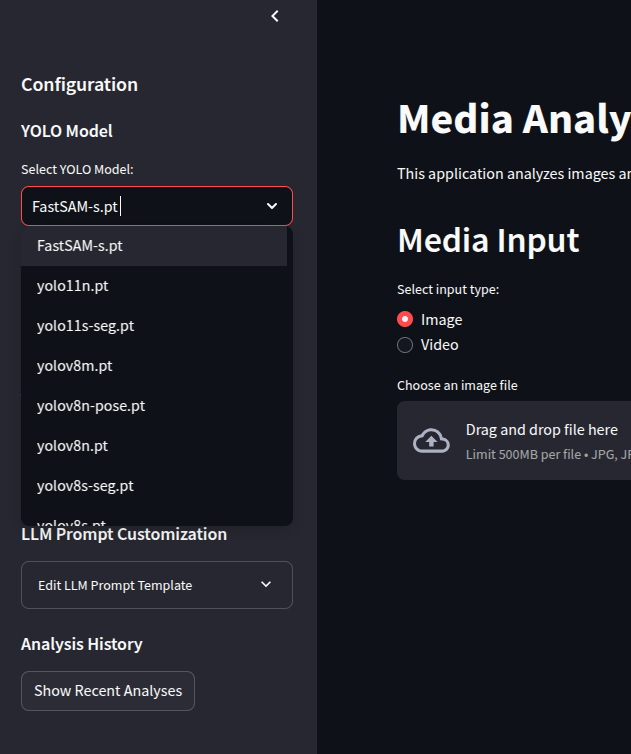Pick yolo11s-seg.pt from the dropdown list
Viewport: 631px width, 754px height.
click(154, 326)
